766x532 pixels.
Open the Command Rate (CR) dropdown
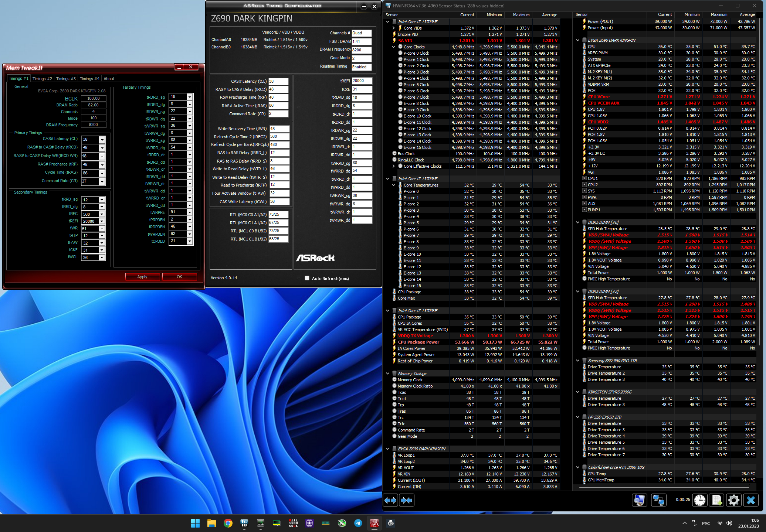(x=102, y=181)
